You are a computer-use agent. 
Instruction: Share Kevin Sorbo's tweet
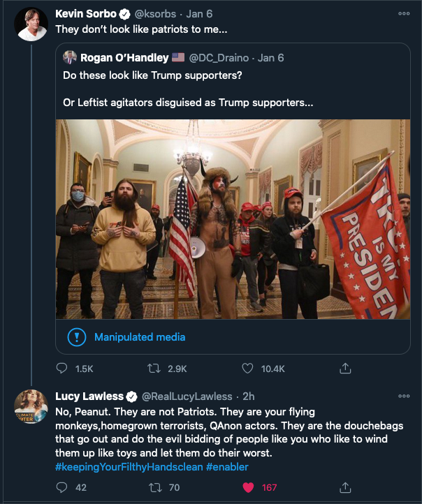(344, 368)
